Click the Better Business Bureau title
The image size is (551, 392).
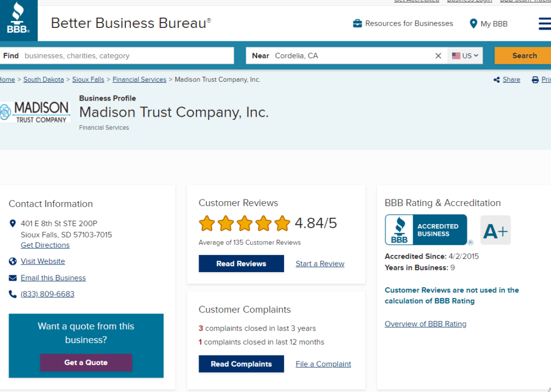point(131,23)
